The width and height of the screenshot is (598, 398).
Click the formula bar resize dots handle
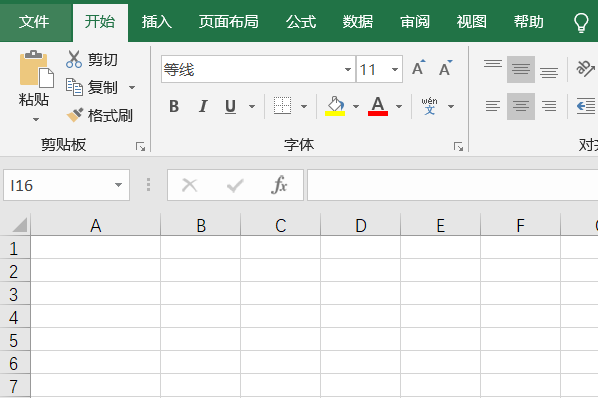pyautogui.click(x=148, y=185)
